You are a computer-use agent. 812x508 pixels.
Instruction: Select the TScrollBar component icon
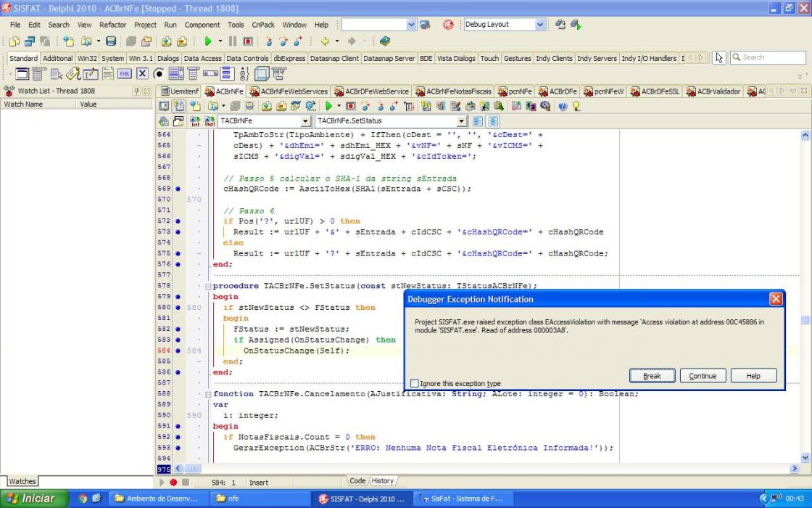tap(210, 73)
